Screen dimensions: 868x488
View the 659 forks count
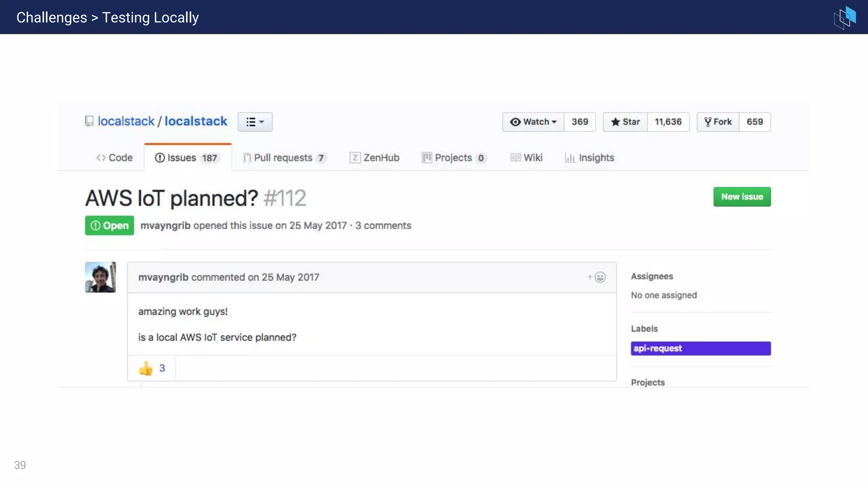pyautogui.click(x=755, y=122)
